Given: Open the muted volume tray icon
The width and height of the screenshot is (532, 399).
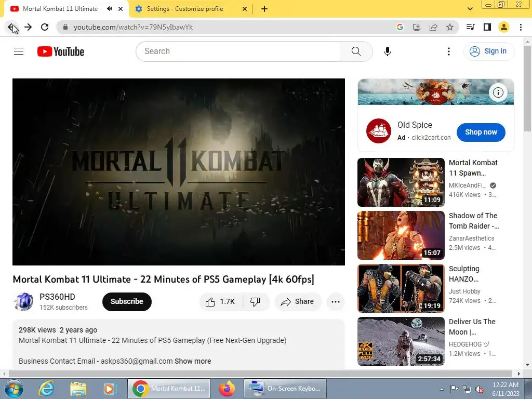Looking at the screenshot, I should 480,389.
